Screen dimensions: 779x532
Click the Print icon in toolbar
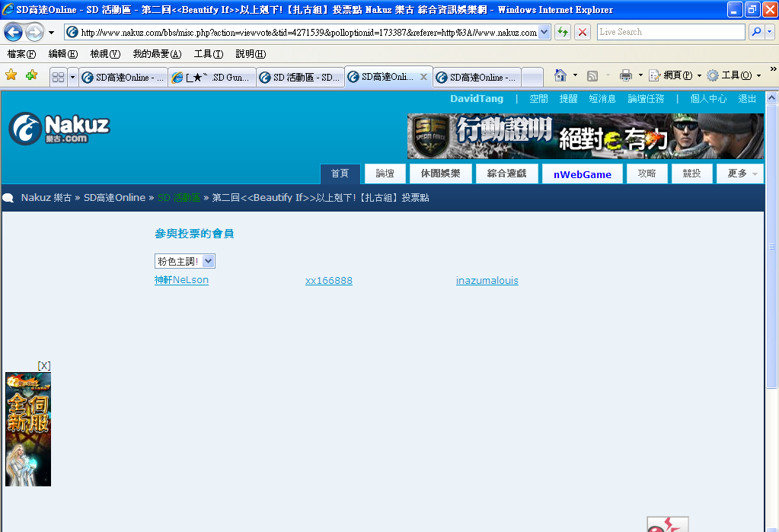[625, 75]
